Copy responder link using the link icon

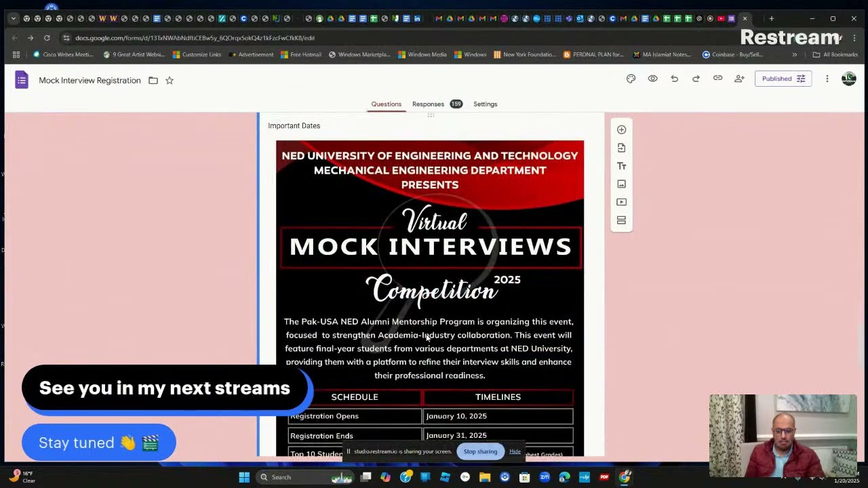click(717, 79)
